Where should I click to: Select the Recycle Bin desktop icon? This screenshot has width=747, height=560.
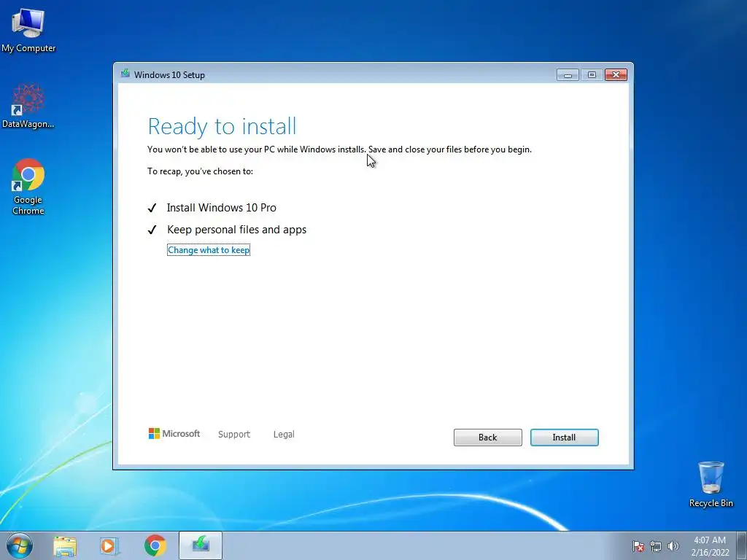[x=711, y=484]
